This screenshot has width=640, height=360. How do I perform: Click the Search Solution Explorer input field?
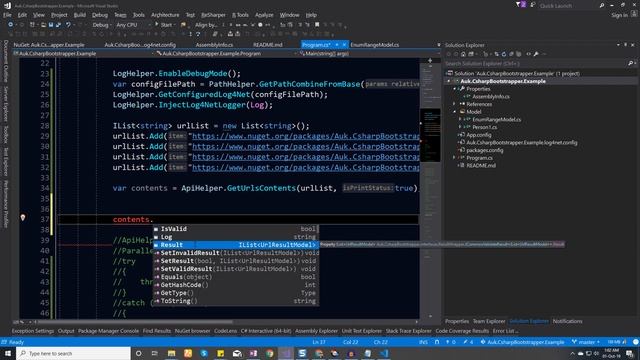click(536, 64)
